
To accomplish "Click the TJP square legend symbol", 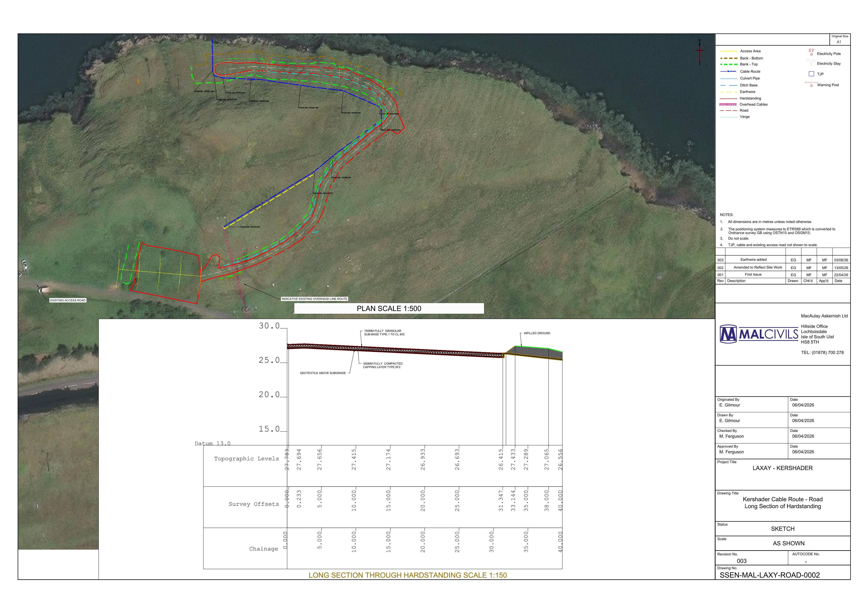I will point(811,74).
